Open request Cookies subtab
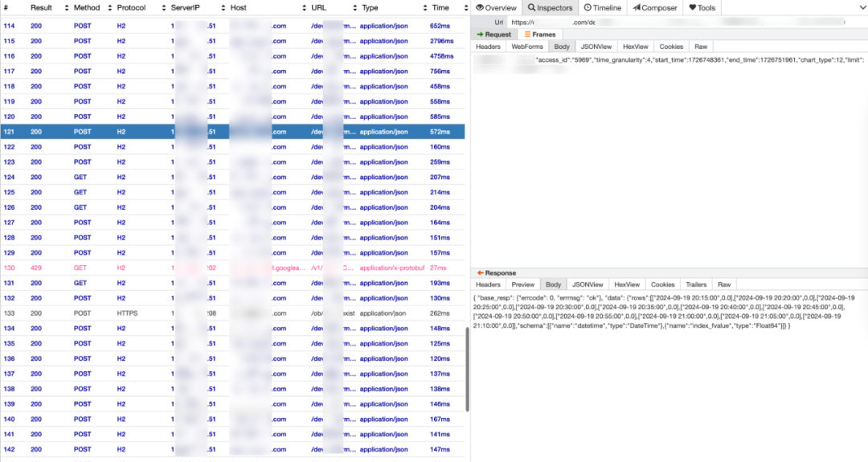 click(671, 47)
